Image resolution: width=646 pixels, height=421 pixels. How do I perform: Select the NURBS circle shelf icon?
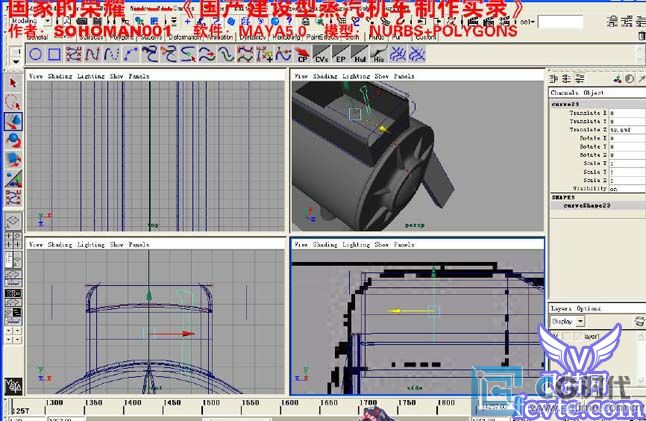[36, 54]
